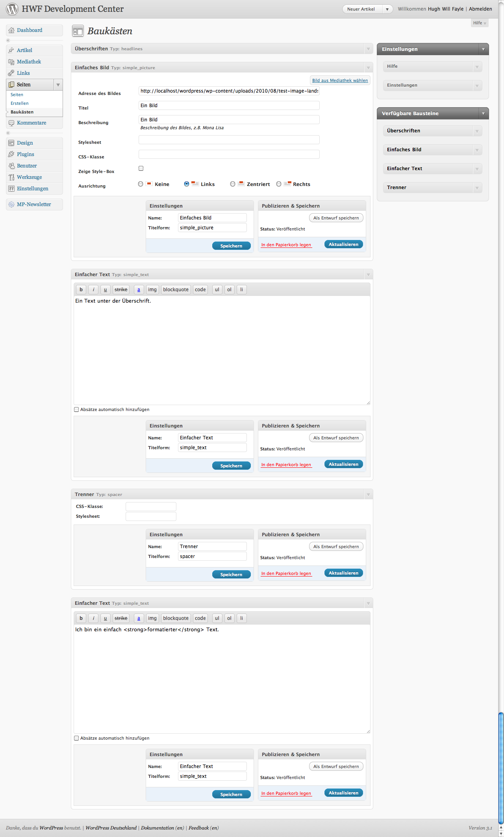Viewport: 504px width, 837px height.
Task: Click code button in second text editor
Action: [x=200, y=618]
